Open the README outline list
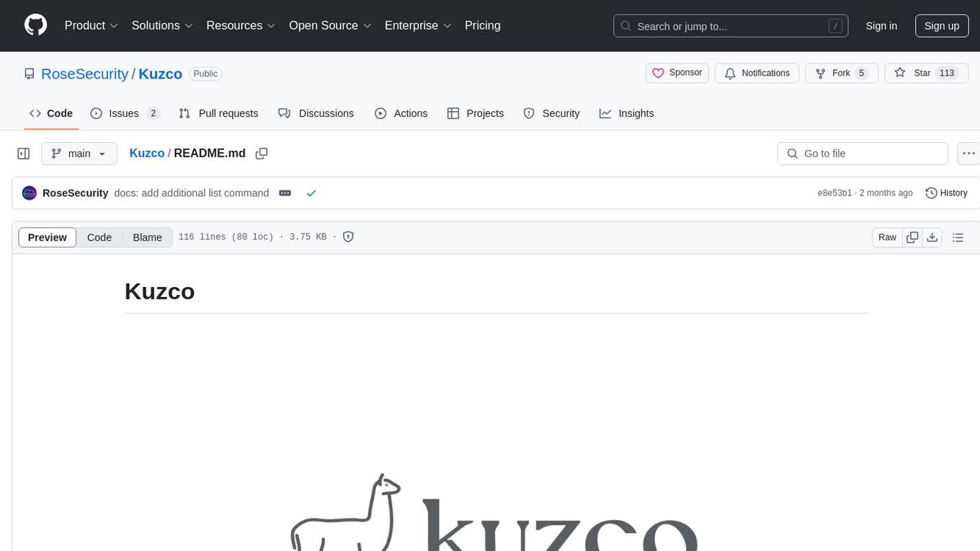 tap(958, 237)
